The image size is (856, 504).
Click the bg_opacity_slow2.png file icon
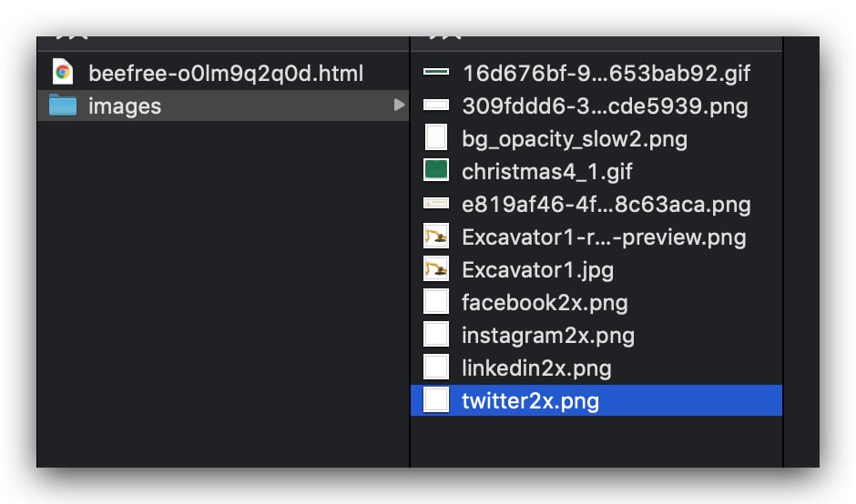pyautogui.click(x=436, y=138)
